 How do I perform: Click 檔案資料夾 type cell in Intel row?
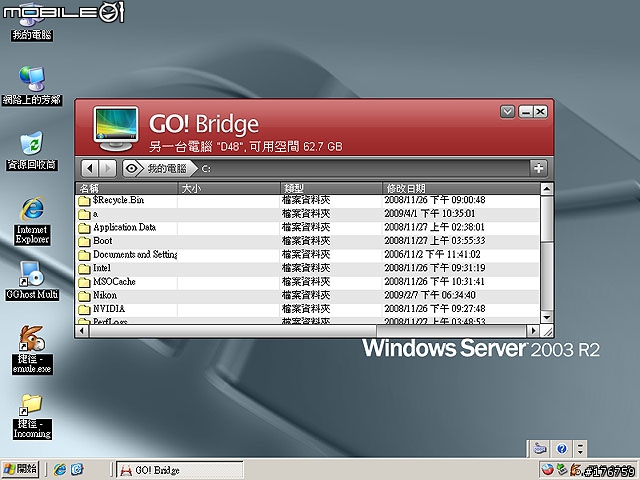click(306, 268)
